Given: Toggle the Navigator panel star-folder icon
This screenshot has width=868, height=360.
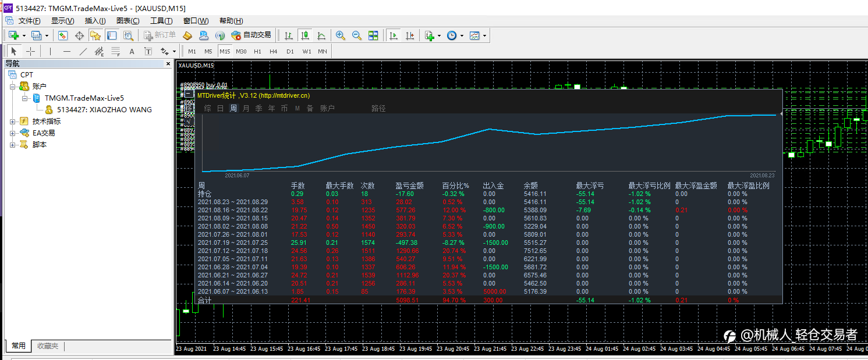Looking at the screenshot, I should [95, 35].
